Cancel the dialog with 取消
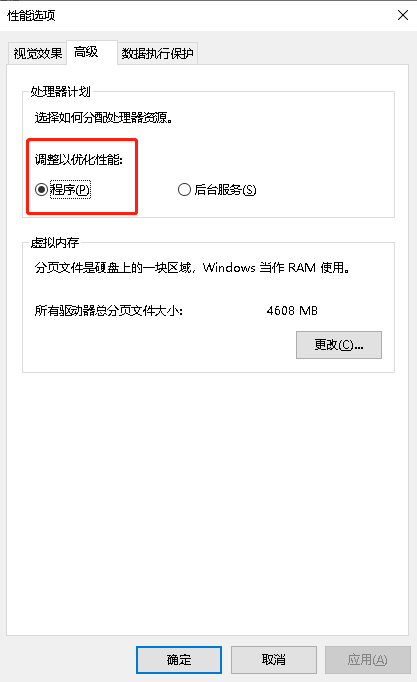The width and height of the screenshot is (417, 682). [274, 660]
